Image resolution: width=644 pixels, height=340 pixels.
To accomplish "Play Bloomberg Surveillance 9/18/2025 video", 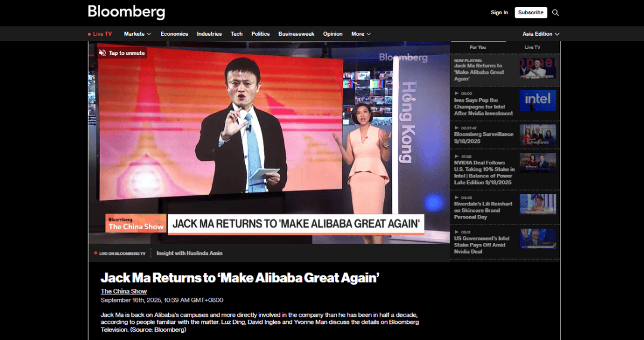I will pos(484,134).
